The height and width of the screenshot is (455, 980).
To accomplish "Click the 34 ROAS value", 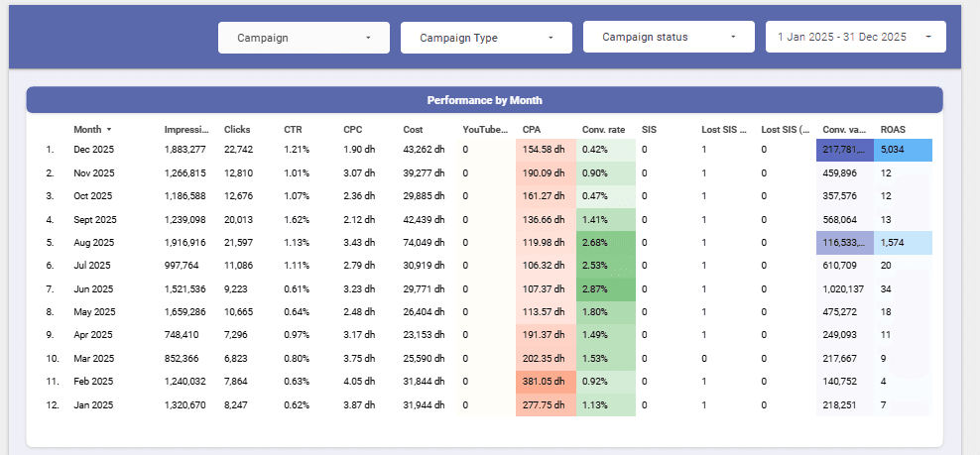I will pyautogui.click(x=886, y=289).
